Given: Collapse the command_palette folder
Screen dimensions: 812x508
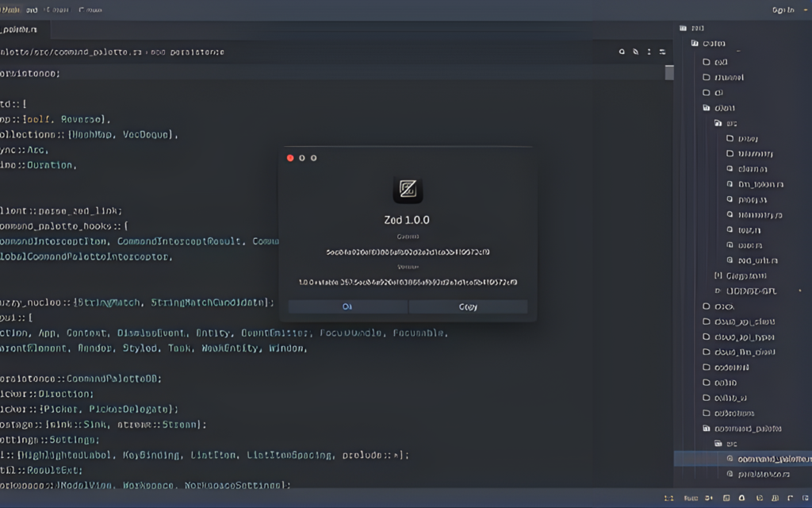Looking at the screenshot, I should coord(742,429).
